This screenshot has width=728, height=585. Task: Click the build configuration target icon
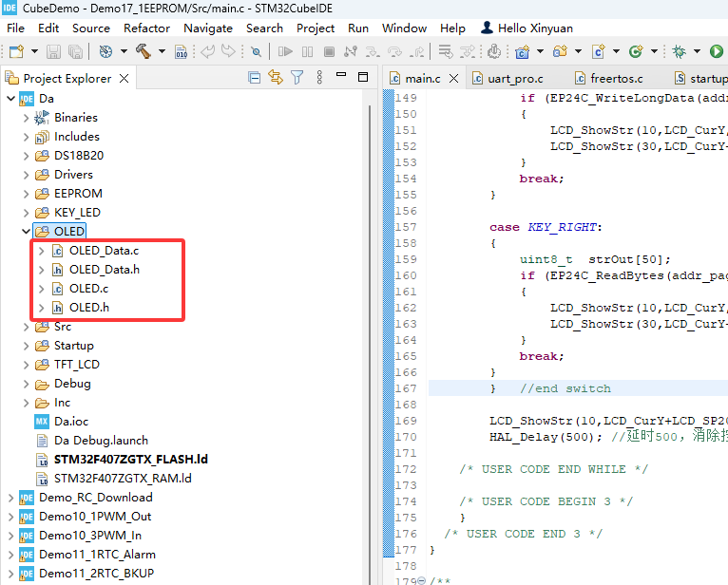click(x=105, y=51)
